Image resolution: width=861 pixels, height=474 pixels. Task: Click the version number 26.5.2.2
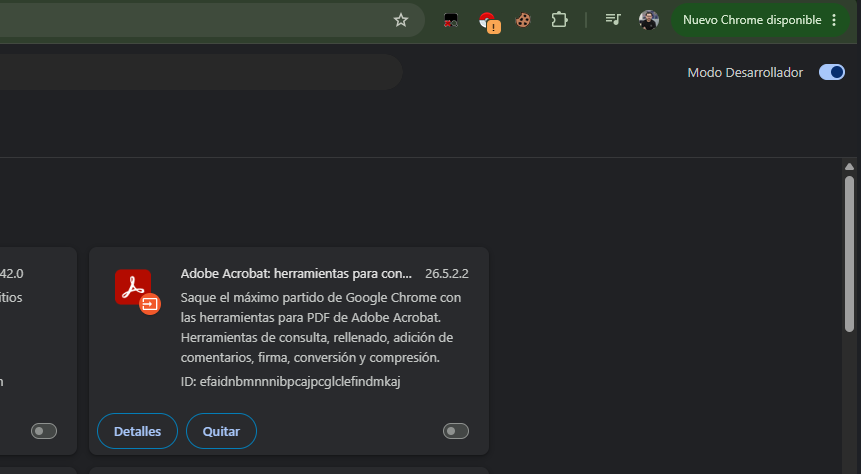point(446,274)
